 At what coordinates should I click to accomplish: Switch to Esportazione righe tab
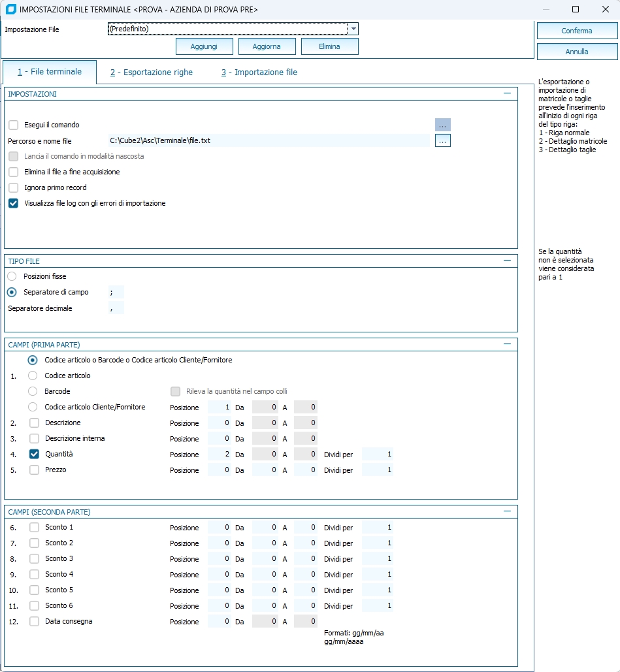151,72
